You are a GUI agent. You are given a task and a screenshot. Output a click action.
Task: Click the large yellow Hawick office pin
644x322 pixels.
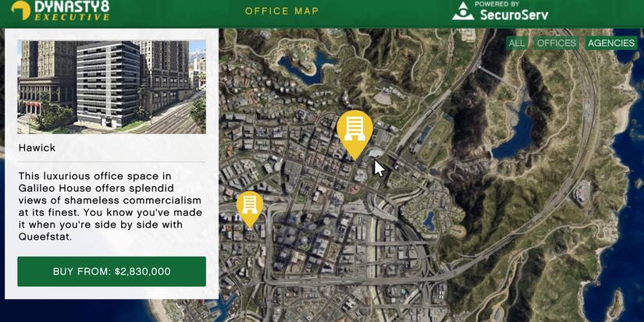(x=354, y=130)
